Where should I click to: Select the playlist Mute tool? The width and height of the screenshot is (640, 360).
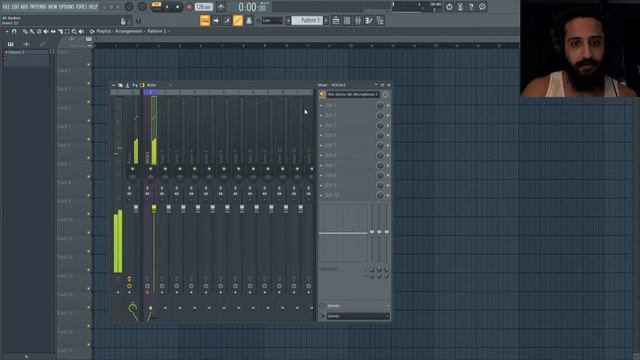[x=46, y=31]
